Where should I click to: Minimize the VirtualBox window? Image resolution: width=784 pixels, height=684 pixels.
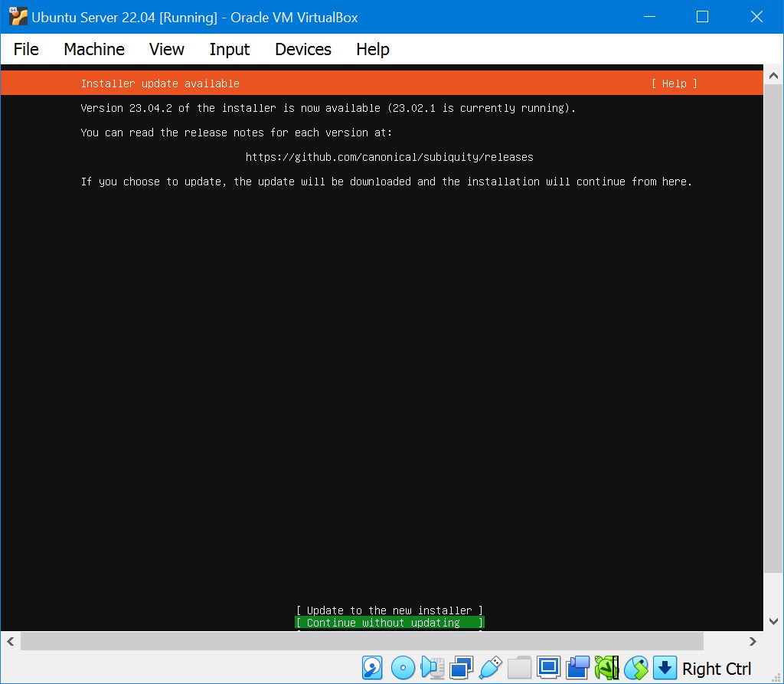tap(649, 17)
